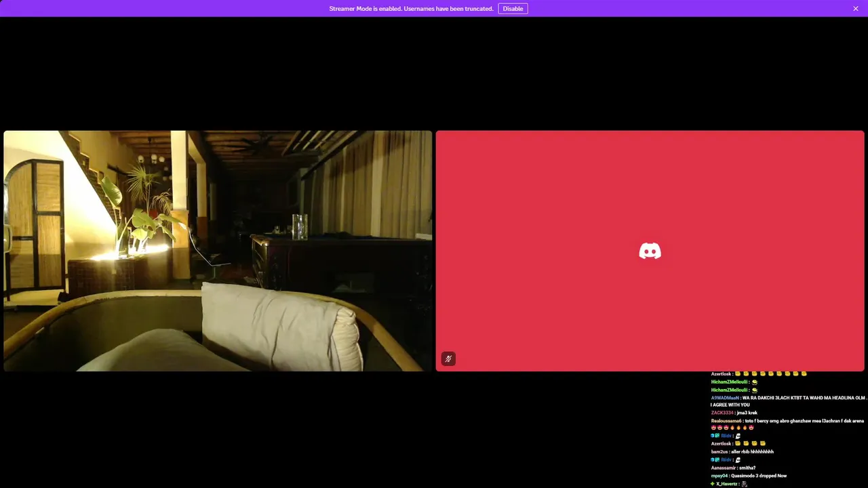This screenshot has width=868, height=488.
Task: Click the 'jma3 krek' chat message
Action: tap(748, 413)
